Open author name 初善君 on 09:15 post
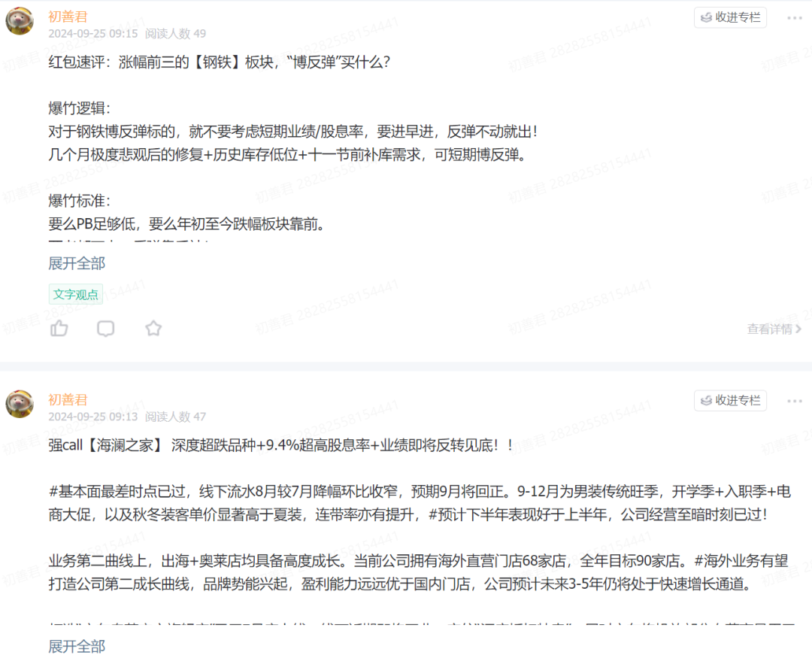812x655 pixels. (x=68, y=17)
